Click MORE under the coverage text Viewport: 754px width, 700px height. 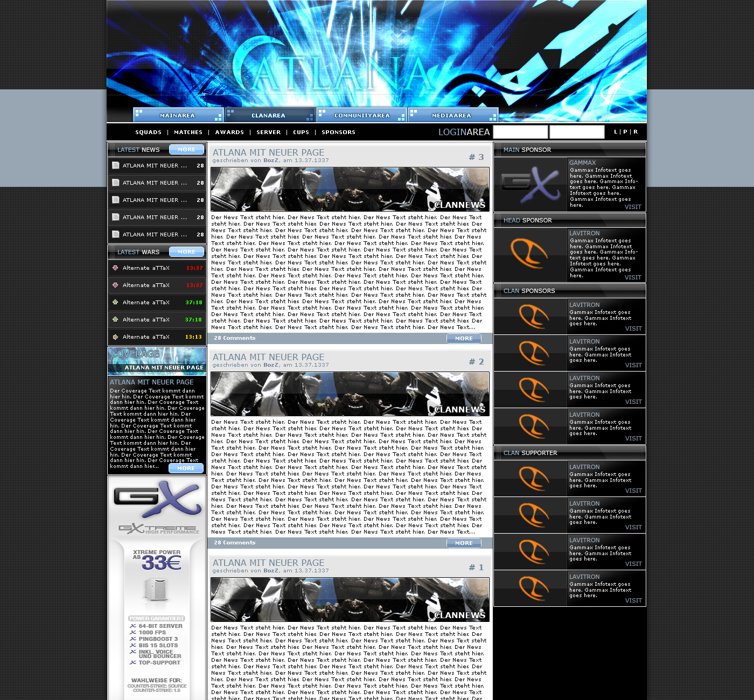pyautogui.click(x=186, y=468)
